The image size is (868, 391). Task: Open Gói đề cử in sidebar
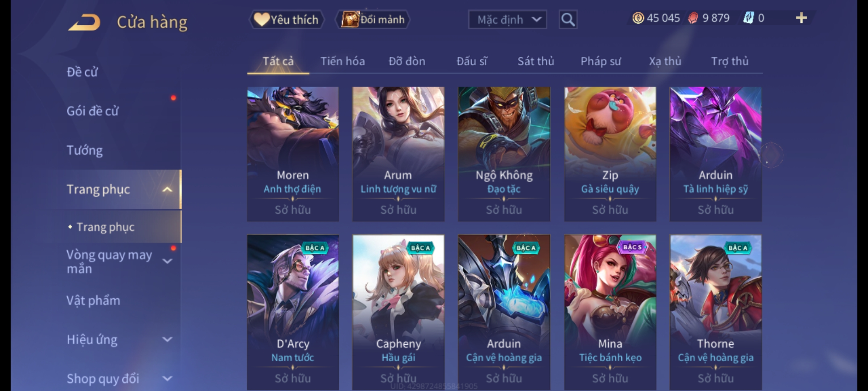(x=93, y=111)
